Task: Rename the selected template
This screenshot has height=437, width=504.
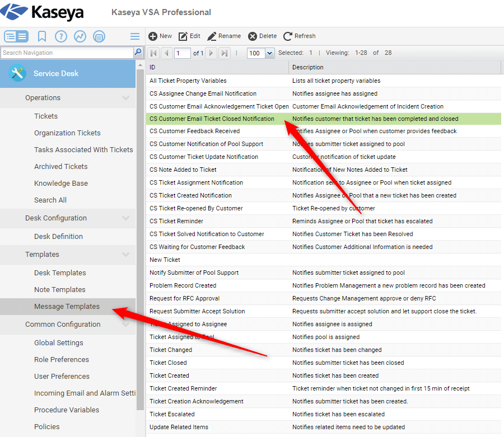Action: [x=224, y=36]
